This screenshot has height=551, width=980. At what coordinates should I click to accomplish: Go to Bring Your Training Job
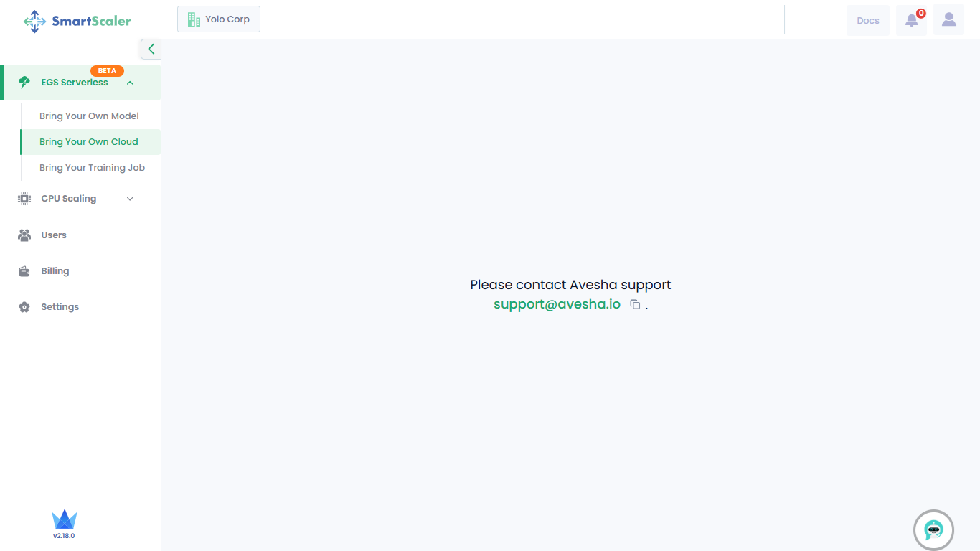(x=92, y=168)
